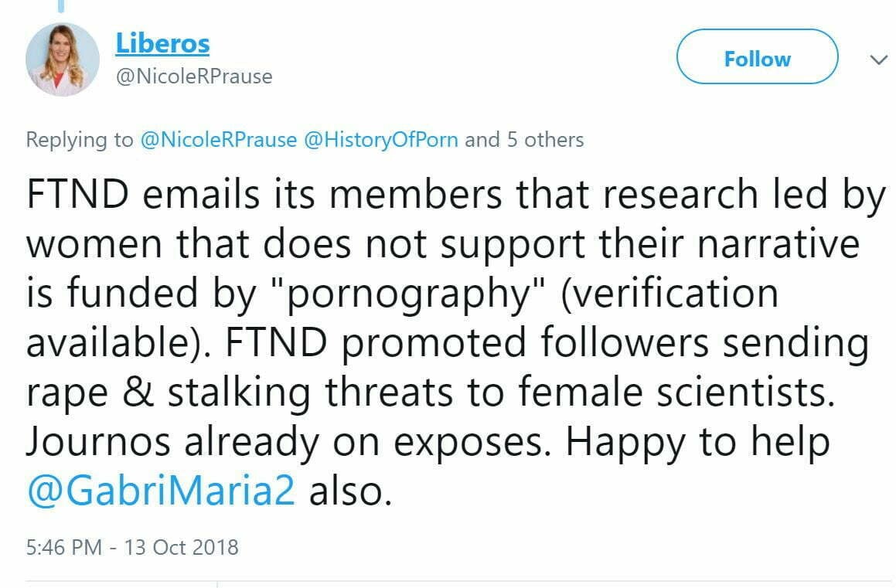Open the Liberos display name link

pos(162,43)
